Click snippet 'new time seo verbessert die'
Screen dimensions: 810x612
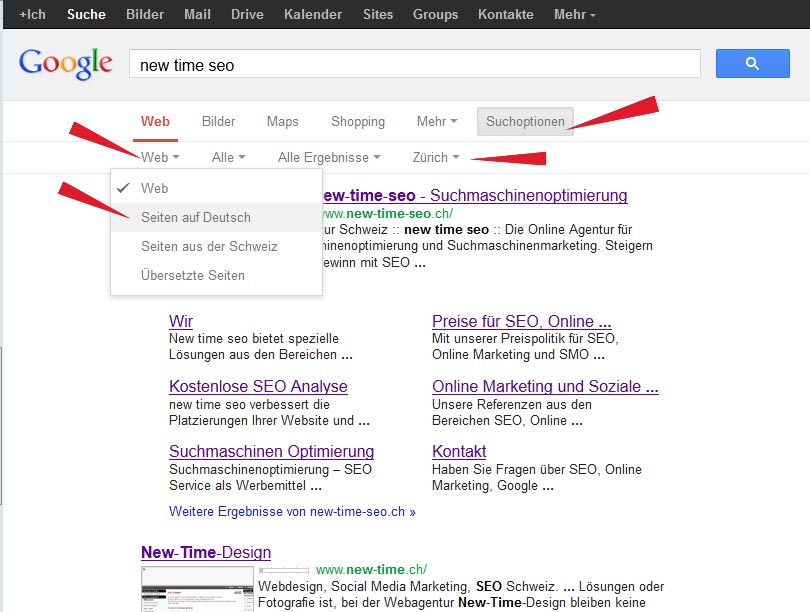[x=249, y=404]
